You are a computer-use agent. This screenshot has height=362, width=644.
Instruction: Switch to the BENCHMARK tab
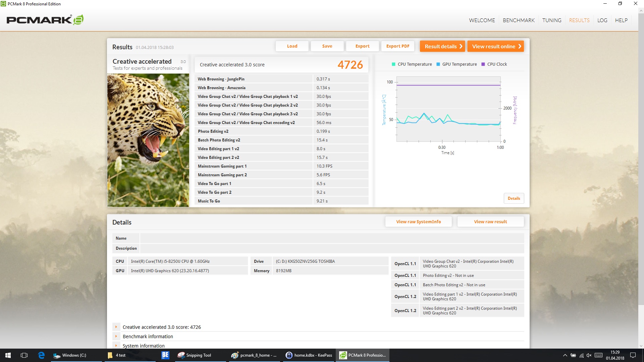[519, 20]
